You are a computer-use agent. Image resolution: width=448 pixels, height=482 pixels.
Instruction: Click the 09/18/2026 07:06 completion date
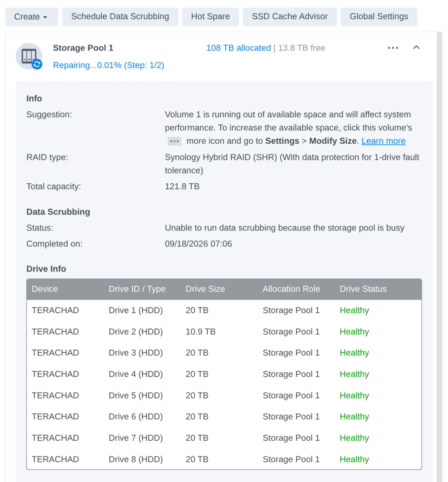(198, 244)
